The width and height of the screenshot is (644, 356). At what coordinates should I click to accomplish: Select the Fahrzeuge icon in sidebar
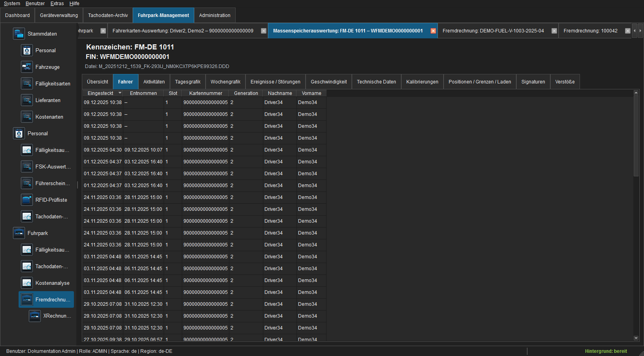pyautogui.click(x=27, y=67)
